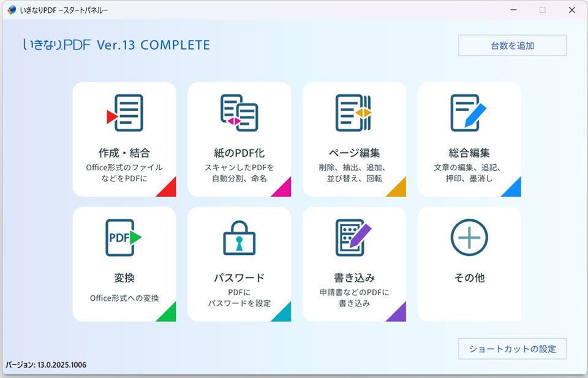Open ショートカットの設定 button
Screen dimensions: 588x378
[x=512, y=349]
